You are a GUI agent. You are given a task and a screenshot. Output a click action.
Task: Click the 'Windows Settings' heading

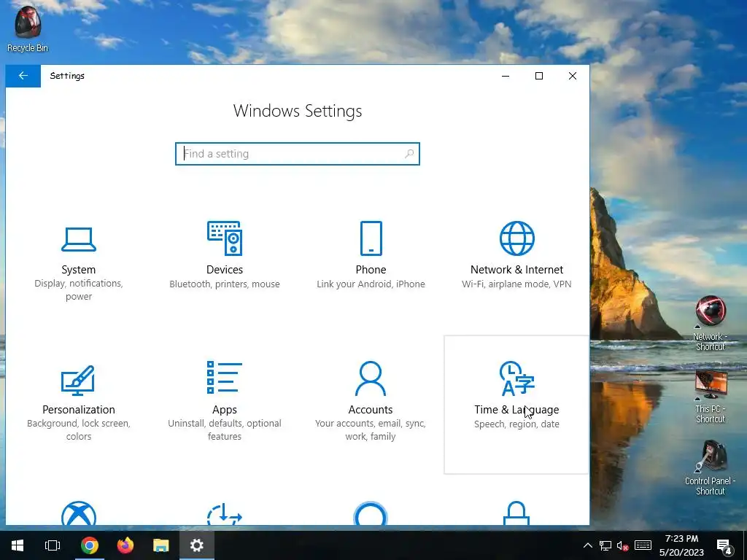click(x=298, y=111)
